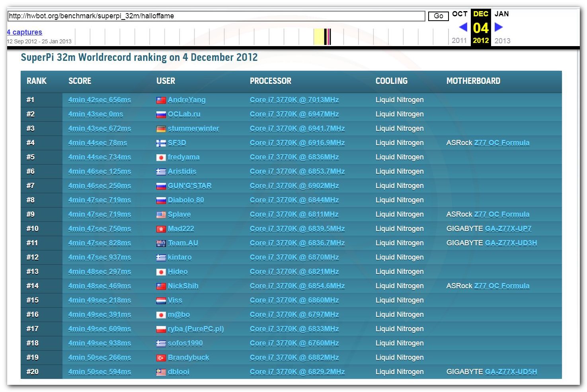Screen dimensions: 587x392
Task: Click the Australian flag beside Team.AU
Action: click(161, 243)
